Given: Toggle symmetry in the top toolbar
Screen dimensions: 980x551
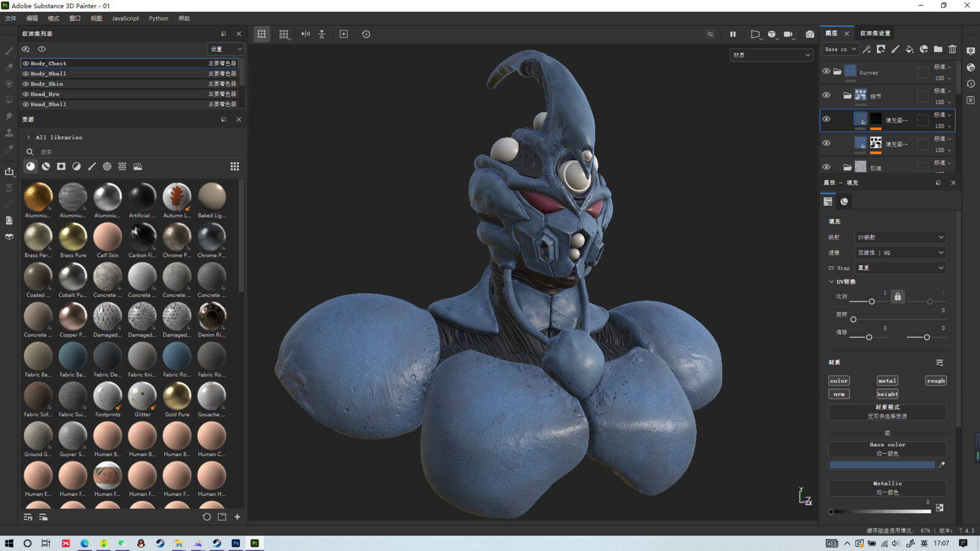Looking at the screenshot, I should point(306,34).
